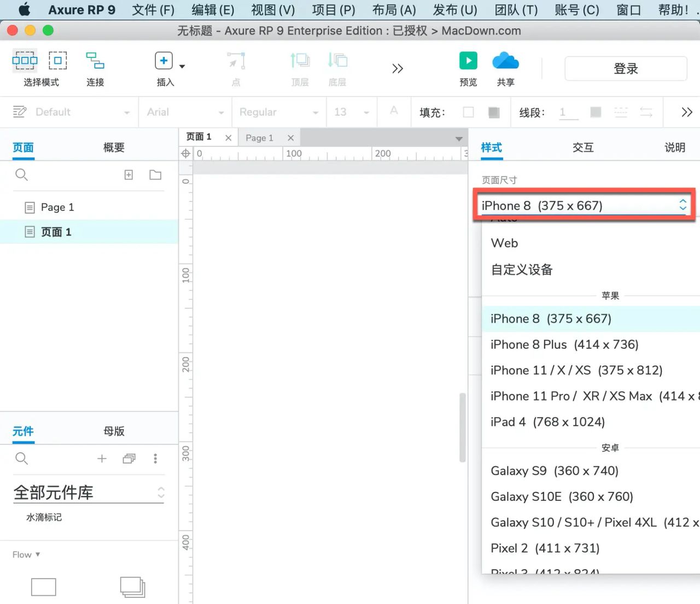Activate the Connect (连接) tool
This screenshot has height=604, width=700.
95,60
